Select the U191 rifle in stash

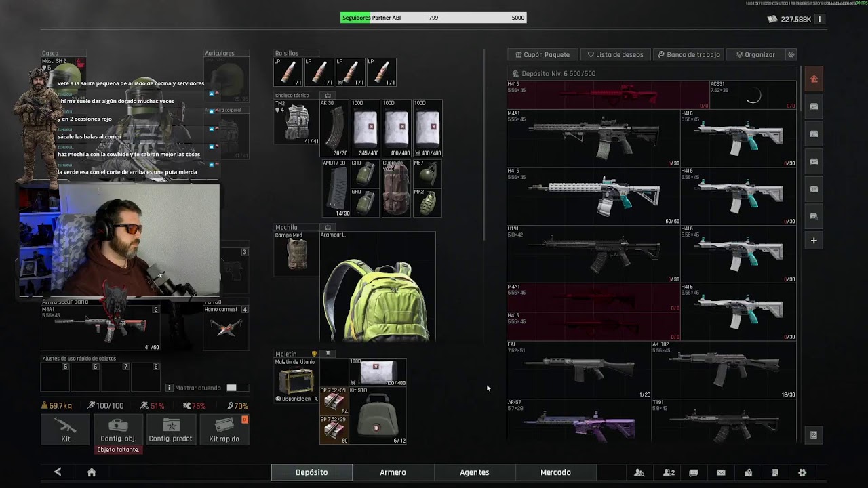click(593, 254)
